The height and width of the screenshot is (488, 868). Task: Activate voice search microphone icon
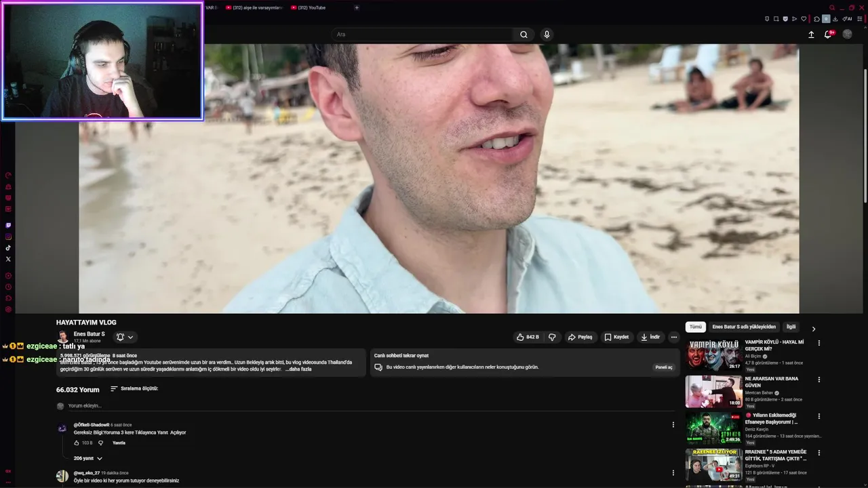point(547,35)
